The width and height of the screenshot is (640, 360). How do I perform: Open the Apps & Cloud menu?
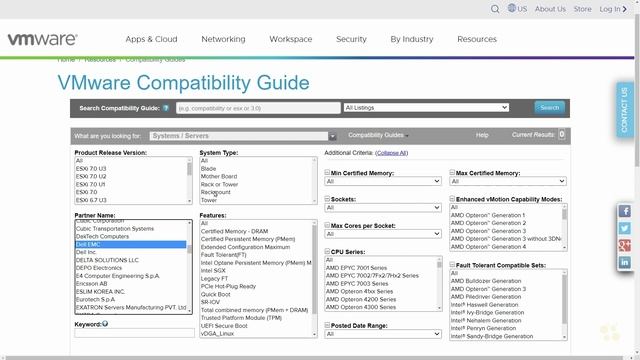click(x=151, y=39)
